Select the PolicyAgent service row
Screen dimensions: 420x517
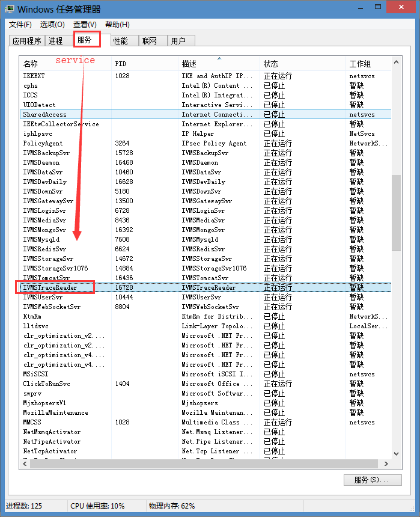[205, 143]
